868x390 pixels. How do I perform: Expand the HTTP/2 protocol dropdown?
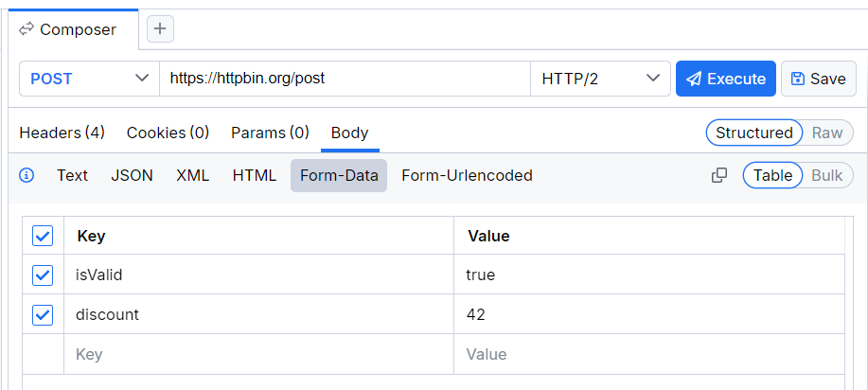(x=600, y=79)
